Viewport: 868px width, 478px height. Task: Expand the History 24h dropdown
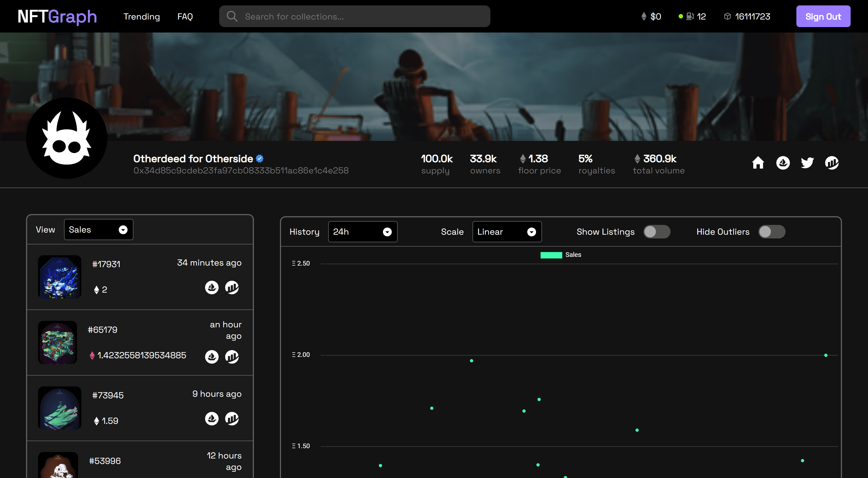pyautogui.click(x=363, y=232)
